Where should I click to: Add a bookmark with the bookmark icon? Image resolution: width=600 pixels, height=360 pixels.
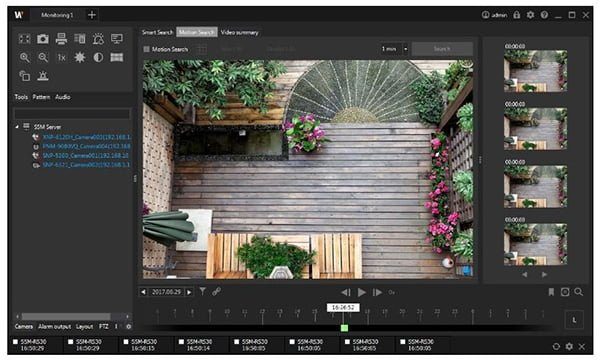pyautogui.click(x=551, y=292)
